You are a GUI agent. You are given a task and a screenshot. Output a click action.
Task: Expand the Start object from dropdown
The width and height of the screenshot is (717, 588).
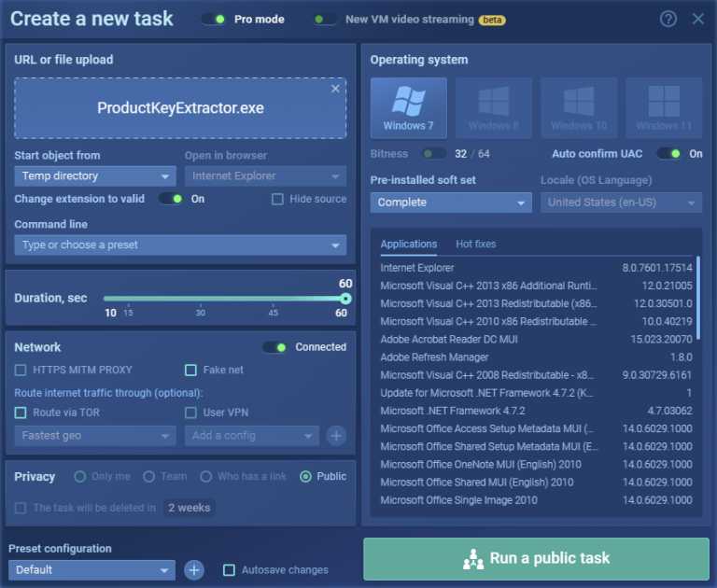tap(95, 176)
